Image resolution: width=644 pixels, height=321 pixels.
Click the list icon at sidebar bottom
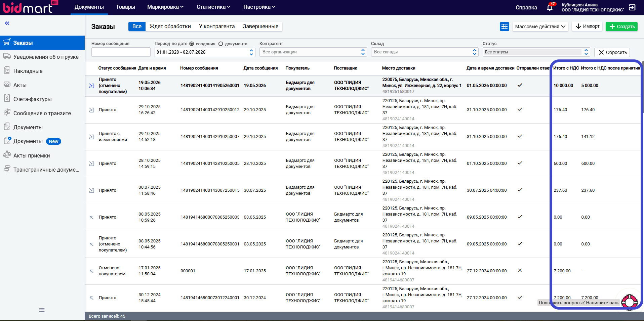[42, 310]
